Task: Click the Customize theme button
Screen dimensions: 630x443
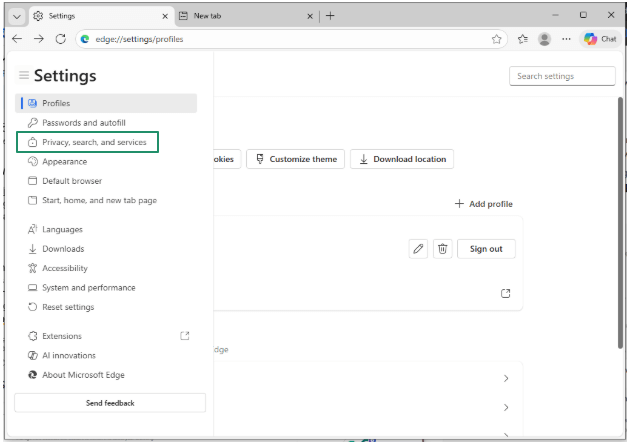Action: [295, 159]
